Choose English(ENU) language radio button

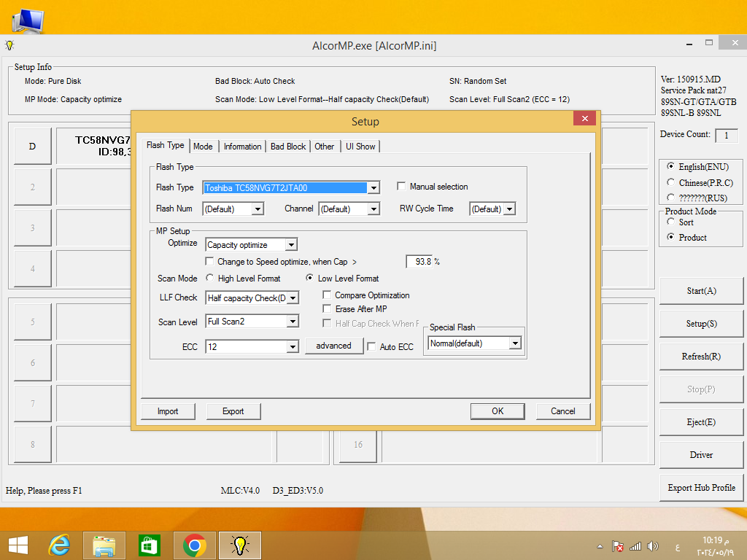click(x=671, y=166)
